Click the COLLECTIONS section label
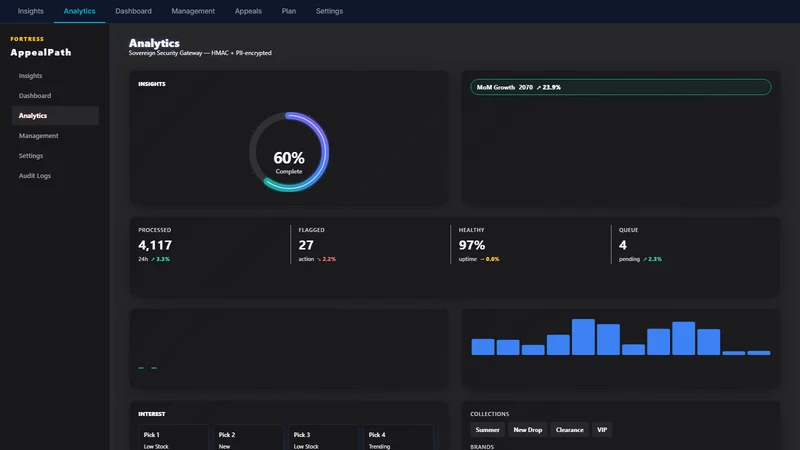The height and width of the screenshot is (450, 800). pos(489,414)
